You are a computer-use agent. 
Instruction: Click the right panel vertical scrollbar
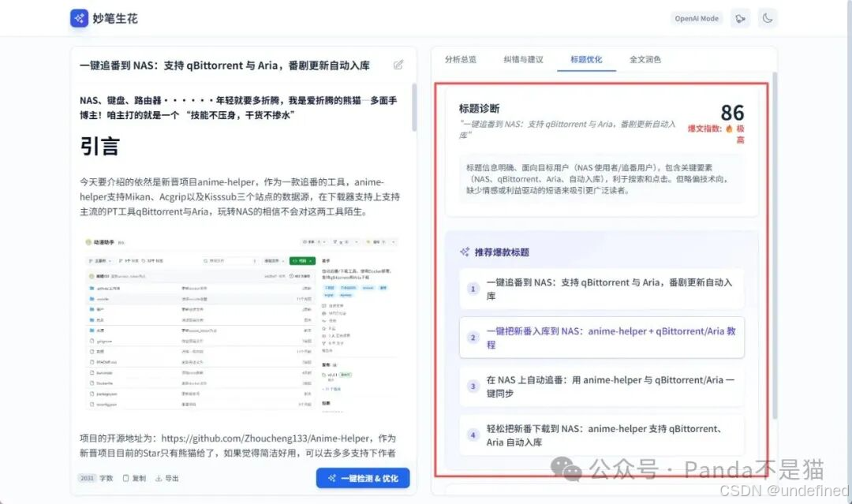pyautogui.click(x=775, y=245)
